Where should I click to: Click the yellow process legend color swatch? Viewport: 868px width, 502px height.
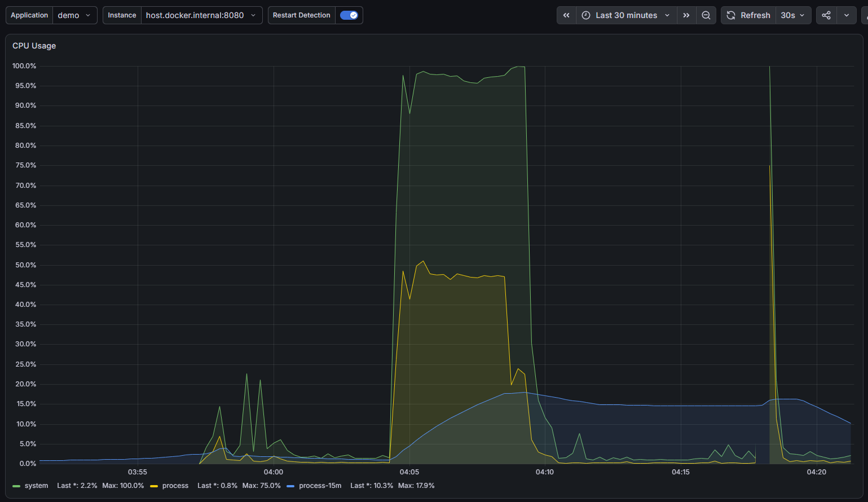click(x=154, y=486)
